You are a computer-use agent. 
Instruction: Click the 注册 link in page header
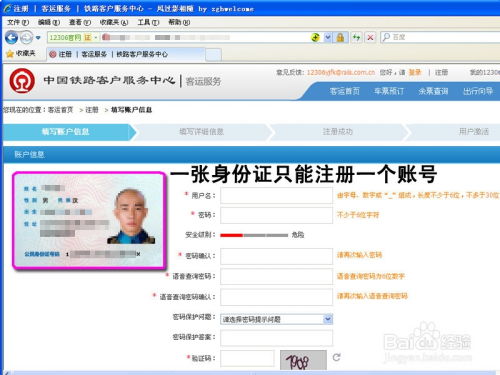click(x=441, y=72)
